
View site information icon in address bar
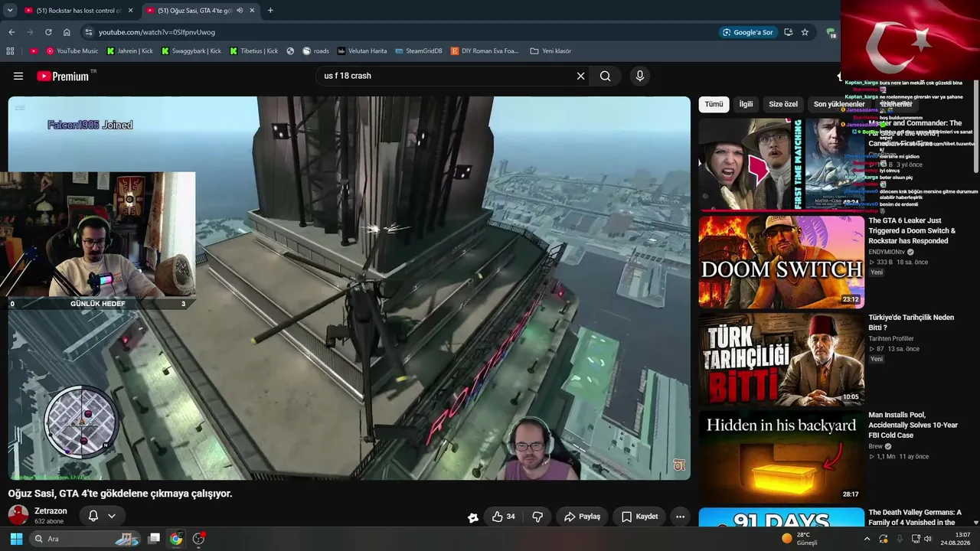click(x=89, y=32)
